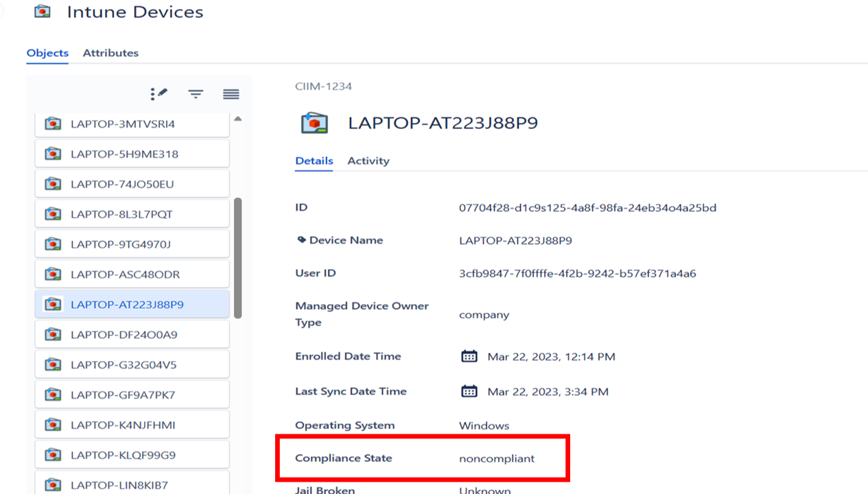The image size is (868, 494).
Task: Click the 'Managed Device Owner Type' label
Action: click(x=362, y=314)
